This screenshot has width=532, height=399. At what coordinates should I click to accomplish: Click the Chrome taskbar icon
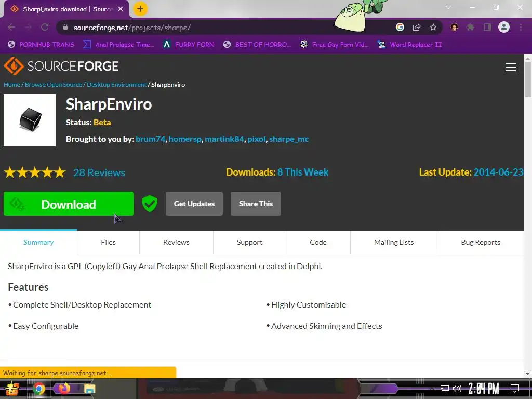(38, 389)
